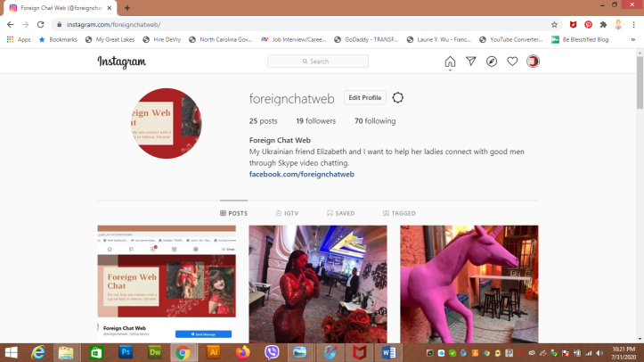Open Pinterest extension icon
The image size is (644, 362).
point(588,25)
